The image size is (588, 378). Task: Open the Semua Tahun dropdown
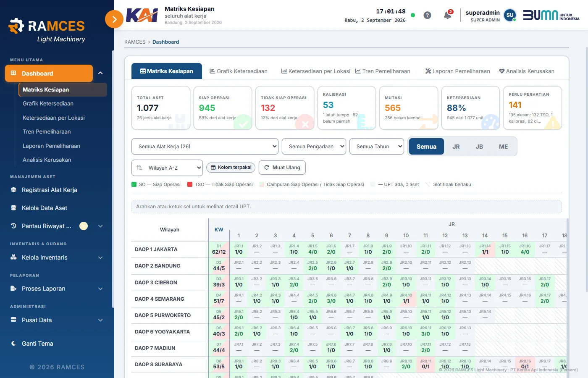377,147
